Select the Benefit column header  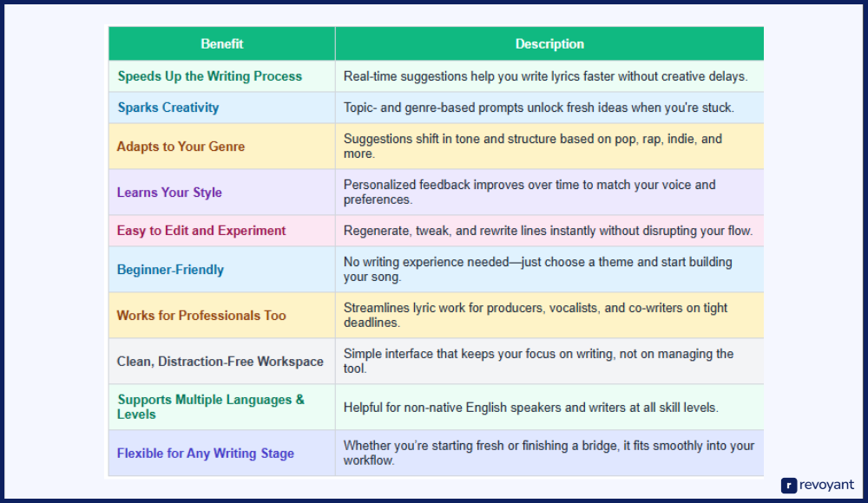click(x=222, y=44)
